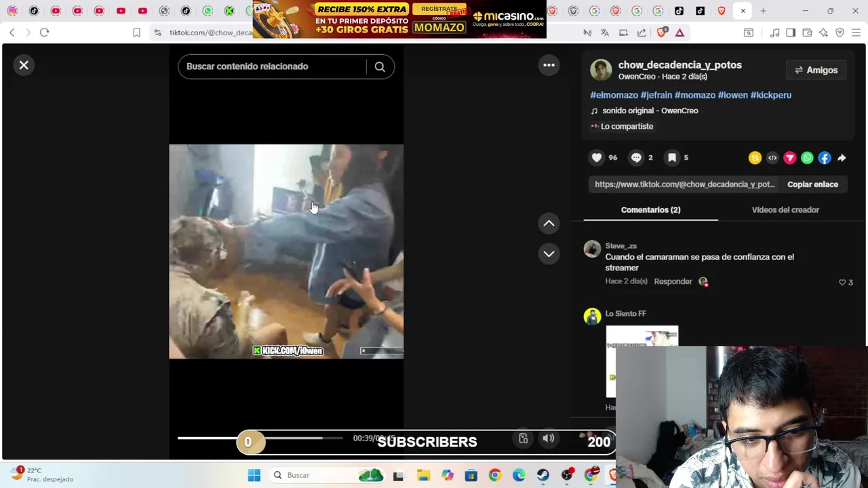Close the TikTok video viewer
This screenshot has height=488, width=868.
point(24,65)
